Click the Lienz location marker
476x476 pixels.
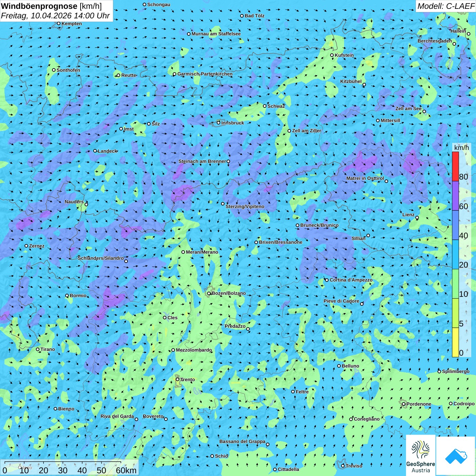tap(417, 218)
